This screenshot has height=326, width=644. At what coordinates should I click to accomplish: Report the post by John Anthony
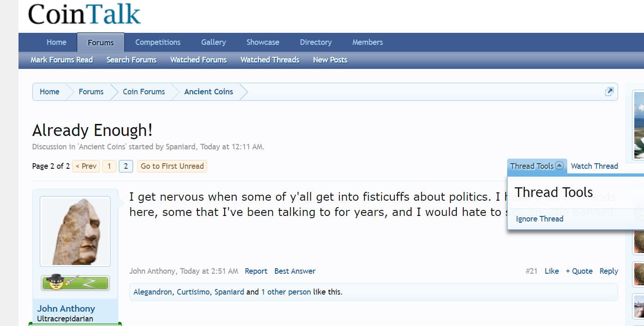coord(256,271)
